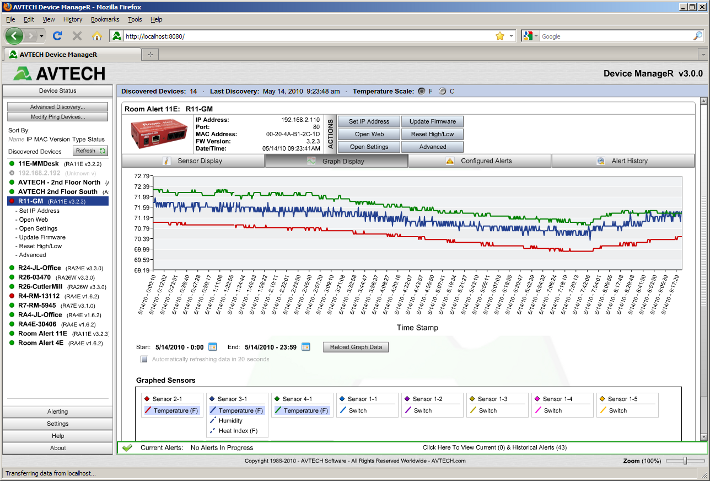The image size is (710, 481).
Task: Toggle Sensor 3-1 Heat Index (F) graph line
Action: pyautogui.click(x=234, y=431)
